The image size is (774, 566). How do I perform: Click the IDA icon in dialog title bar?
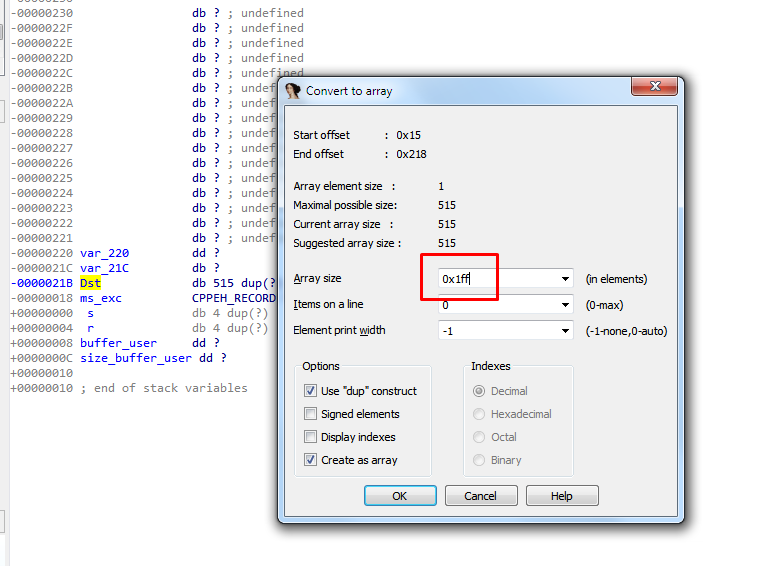pyautogui.click(x=293, y=91)
